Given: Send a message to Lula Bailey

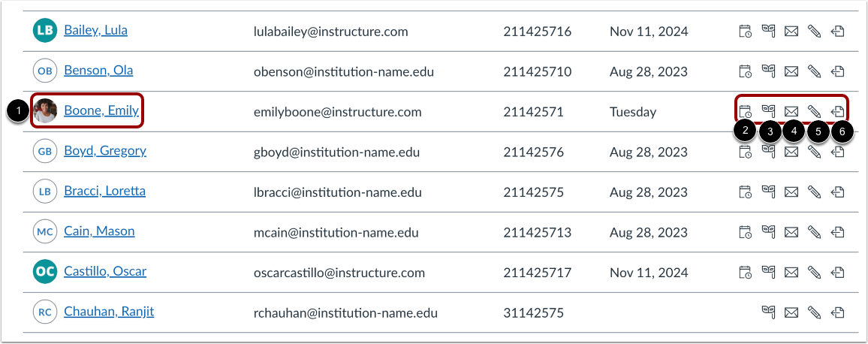Looking at the screenshot, I should tap(791, 32).
